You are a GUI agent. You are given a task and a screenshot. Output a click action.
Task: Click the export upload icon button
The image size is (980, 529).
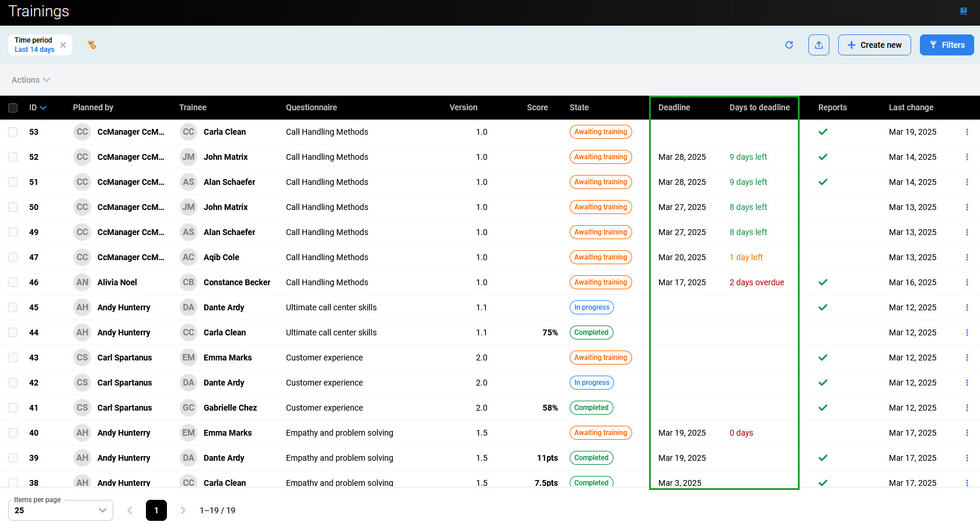pyautogui.click(x=818, y=45)
